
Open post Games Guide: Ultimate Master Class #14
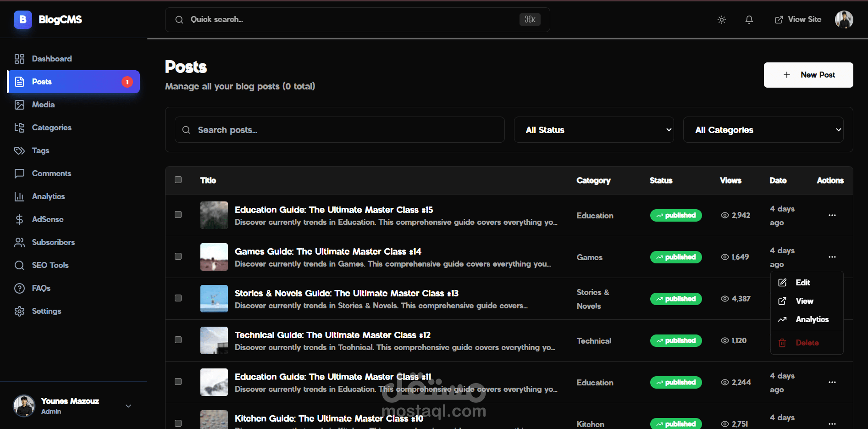328,251
